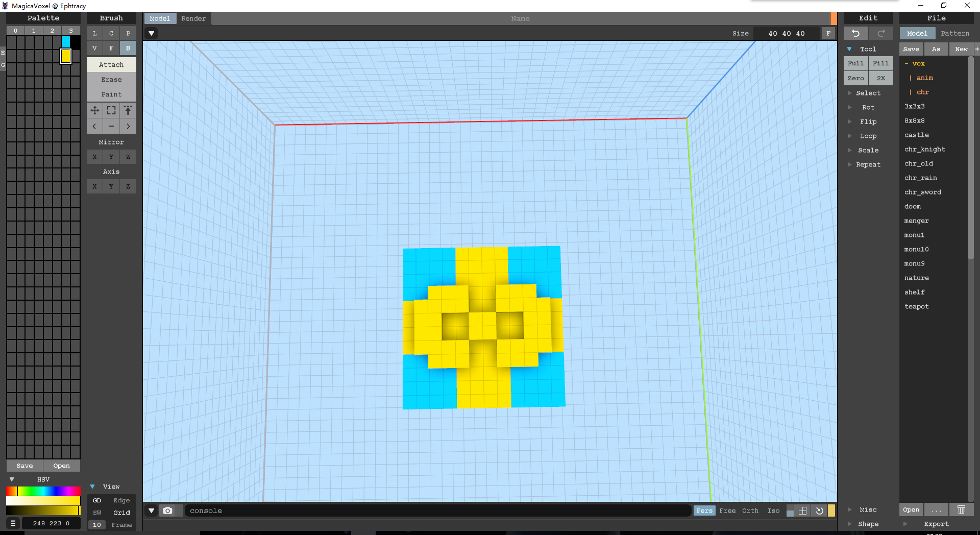The width and height of the screenshot is (980, 535).
Task: Click the F button beside Size
Action: [828, 33]
